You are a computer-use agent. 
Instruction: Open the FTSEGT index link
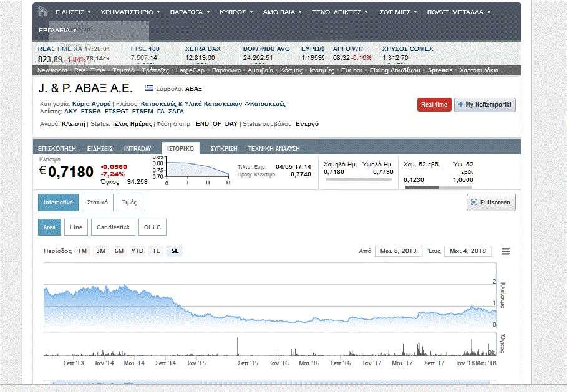click(117, 112)
